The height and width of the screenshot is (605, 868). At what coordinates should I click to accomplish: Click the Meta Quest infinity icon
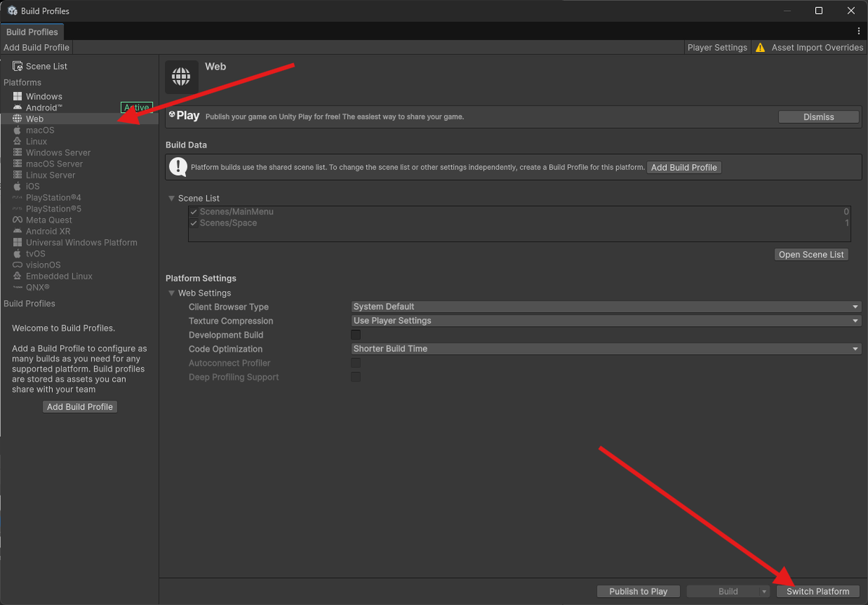[x=17, y=220]
